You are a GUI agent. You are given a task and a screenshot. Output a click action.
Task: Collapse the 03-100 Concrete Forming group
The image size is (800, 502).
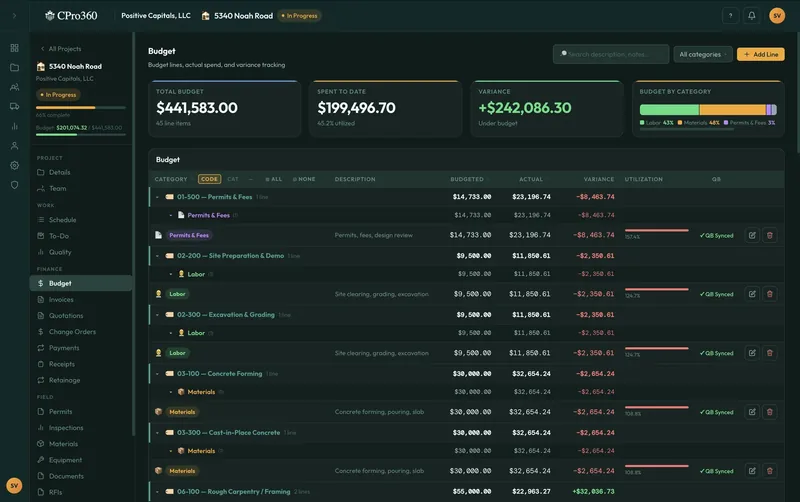coord(157,374)
